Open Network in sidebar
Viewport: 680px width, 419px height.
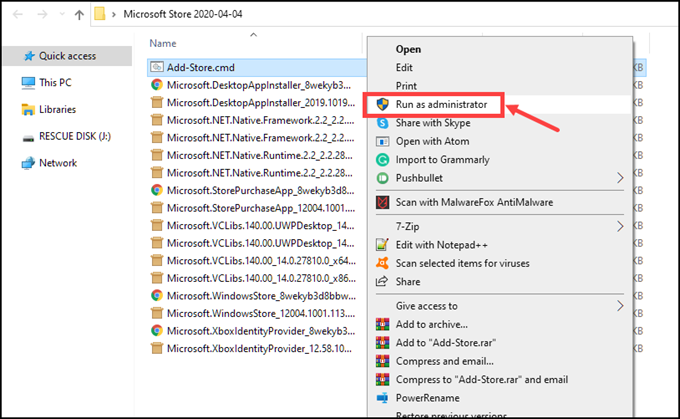(x=58, y=163)
